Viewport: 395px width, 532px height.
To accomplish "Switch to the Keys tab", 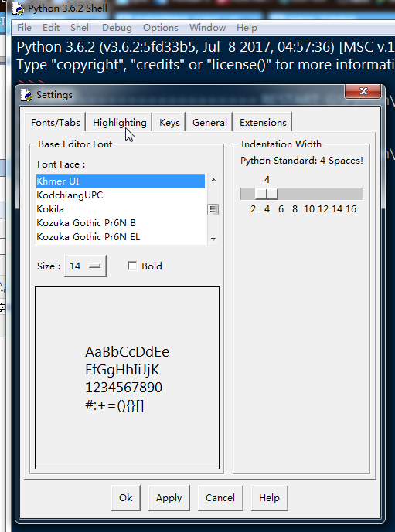I will [x=169, y=122].
